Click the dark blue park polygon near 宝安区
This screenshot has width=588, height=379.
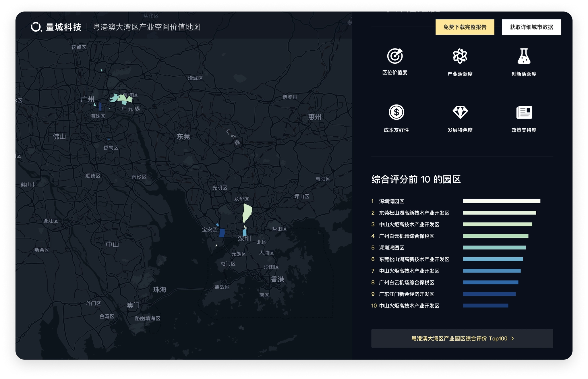pyautogui.click(x=222, y=233)
